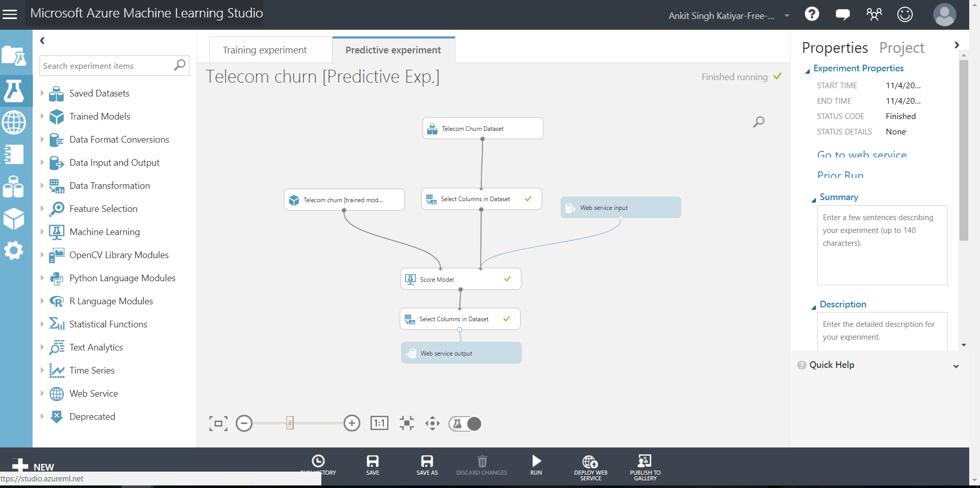Click the pan mode arrows icon
Screen dimensions: 980x488
[432, 423]
